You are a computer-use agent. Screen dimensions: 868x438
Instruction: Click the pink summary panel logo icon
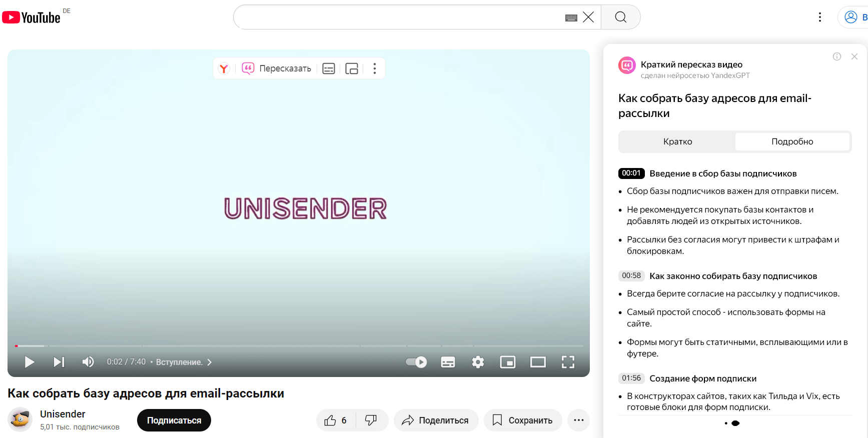627,65
